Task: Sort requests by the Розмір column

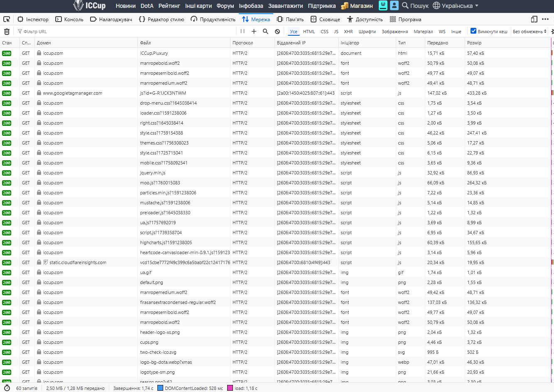Action: point(507,43)
